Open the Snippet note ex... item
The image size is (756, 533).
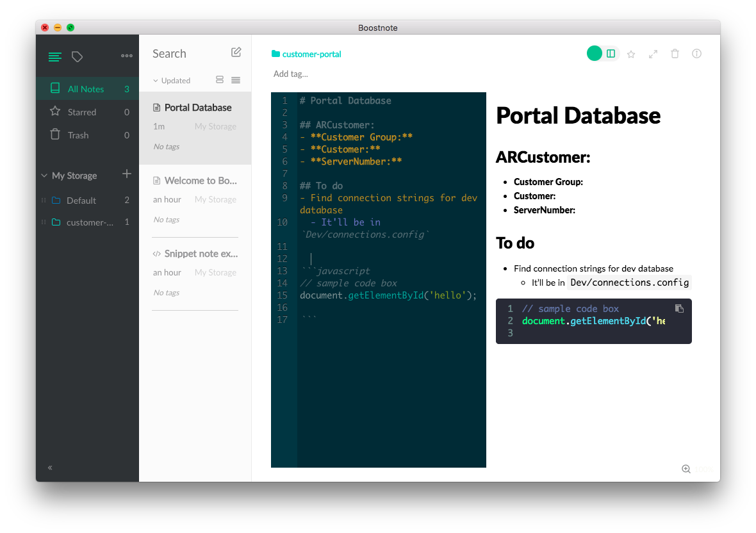click(195, 274)
